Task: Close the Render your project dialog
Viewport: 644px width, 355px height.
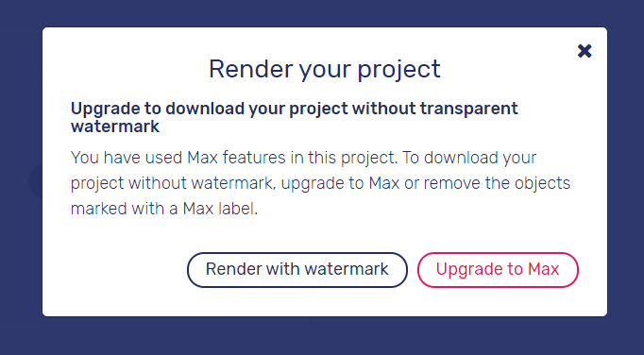Action: coord(584,51)
